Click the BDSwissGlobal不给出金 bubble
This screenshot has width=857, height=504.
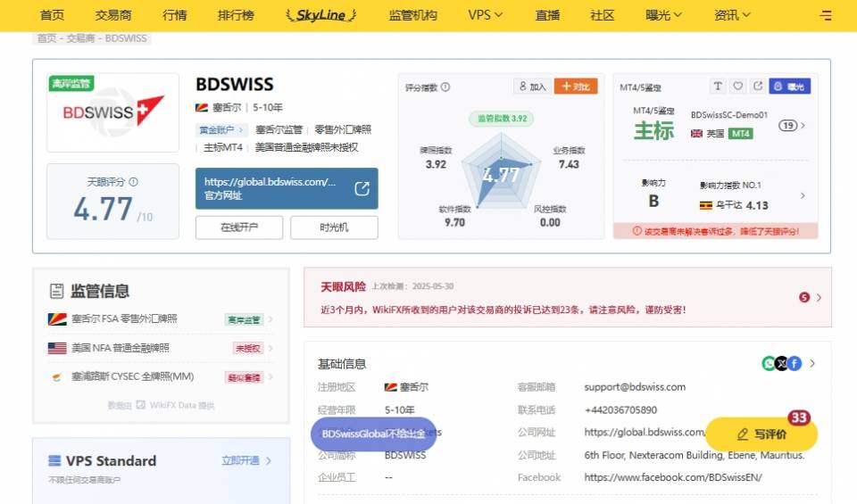[373, 434]
